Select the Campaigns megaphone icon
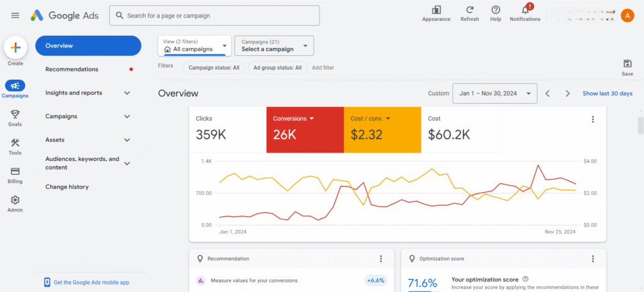The image size is (644, 292). tap(15, 85)
